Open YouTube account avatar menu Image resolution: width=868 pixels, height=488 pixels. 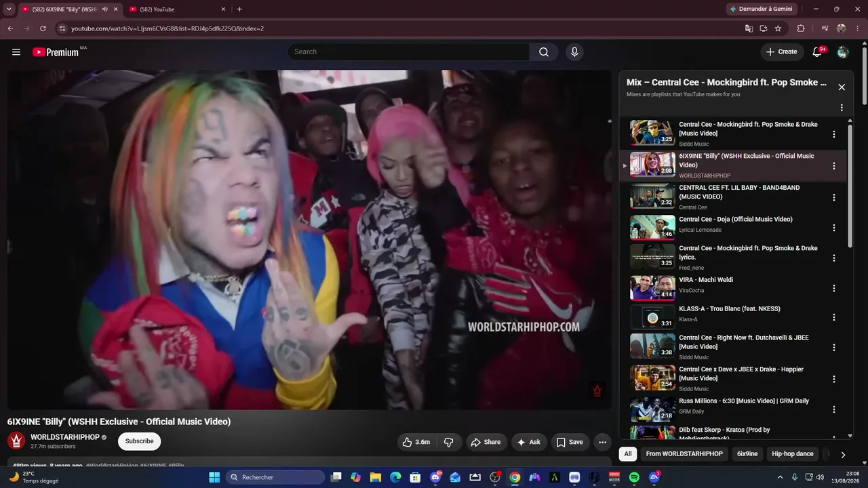(x=843, y=52)
